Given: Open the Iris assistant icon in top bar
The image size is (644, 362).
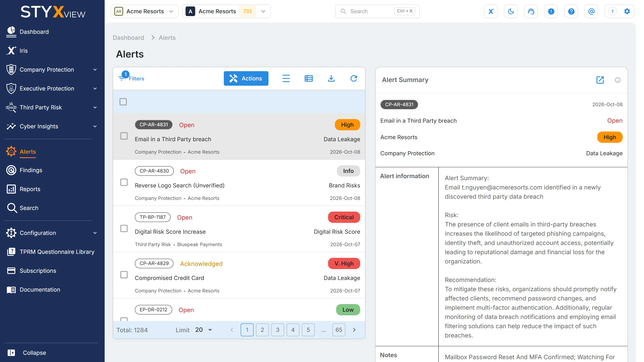Looking at the screenshot, I should tap(490, 11).
